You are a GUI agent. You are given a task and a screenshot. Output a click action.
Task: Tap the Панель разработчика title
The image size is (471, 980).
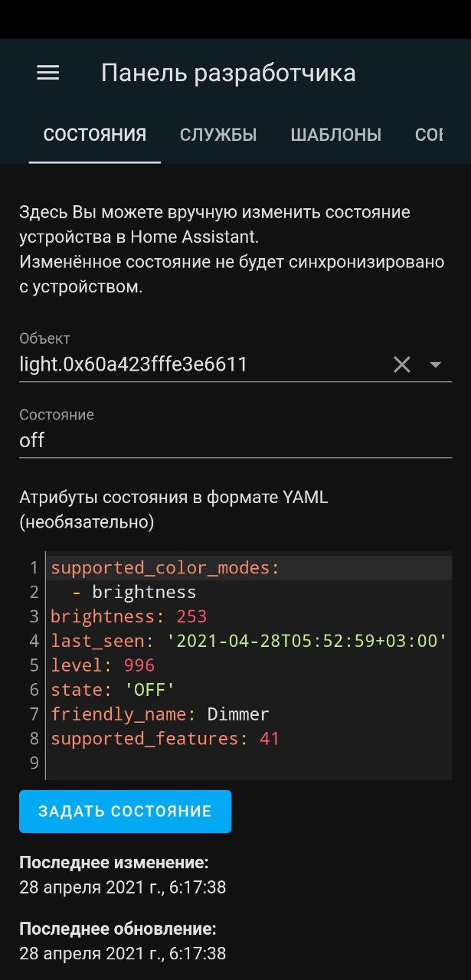coord(228,73)
